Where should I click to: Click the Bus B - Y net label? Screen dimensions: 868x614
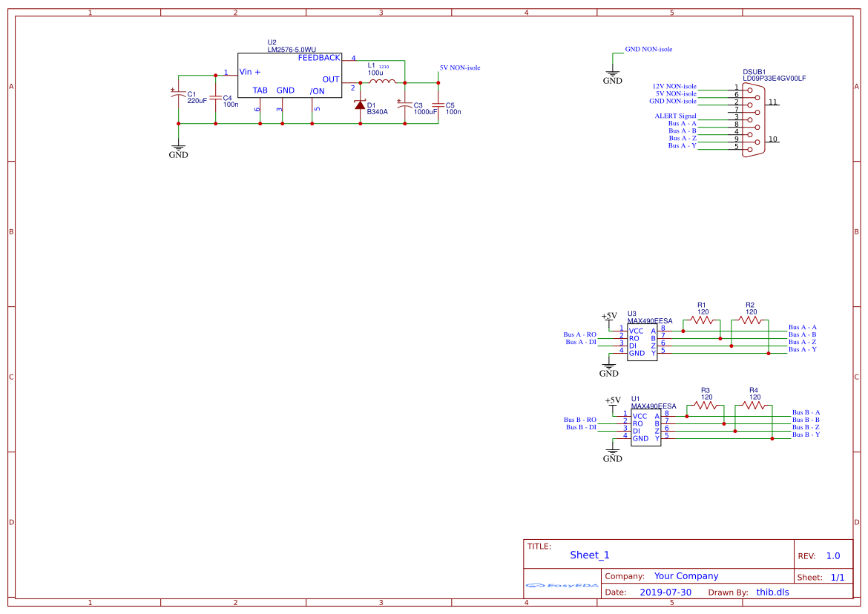(x=806, y=435)
